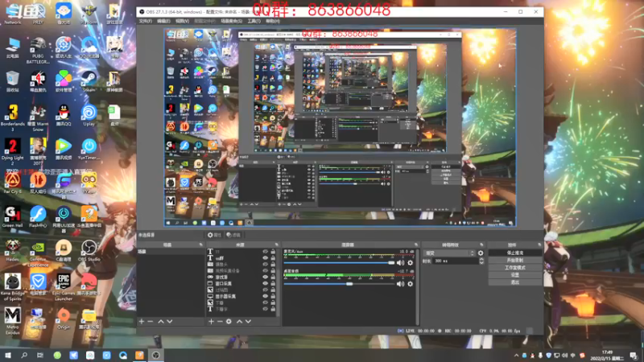Open transition properties gear icon

(481, 253)
